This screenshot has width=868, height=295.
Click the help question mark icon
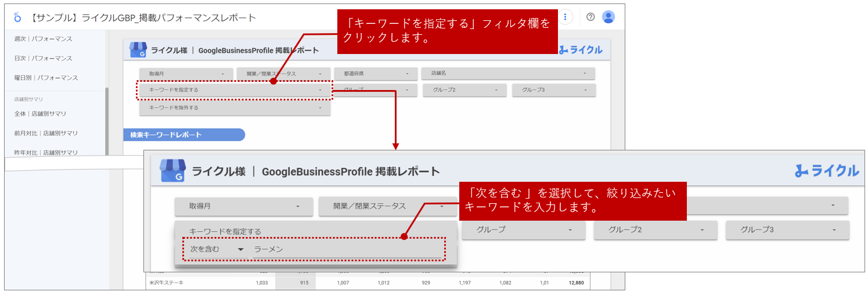pos(590,17)
